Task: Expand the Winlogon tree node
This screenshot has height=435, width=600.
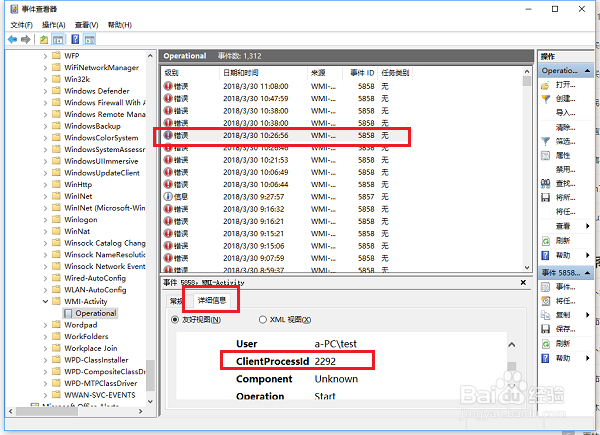Action: (x=46, y=220)
